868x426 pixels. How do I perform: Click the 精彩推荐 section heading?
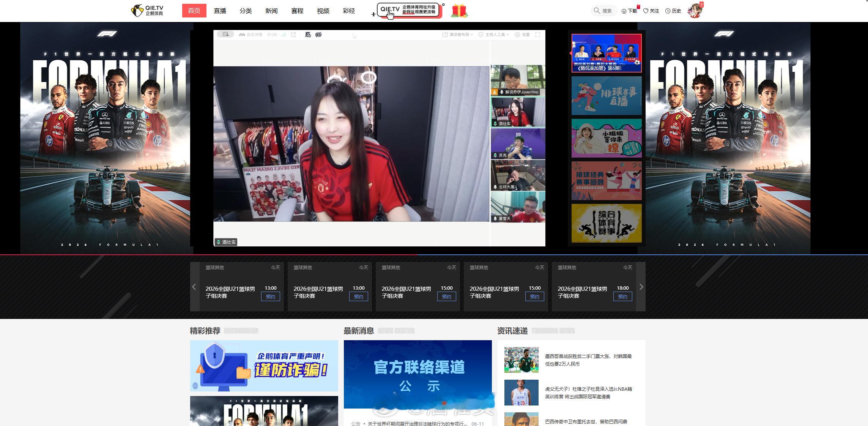(205, 331)
